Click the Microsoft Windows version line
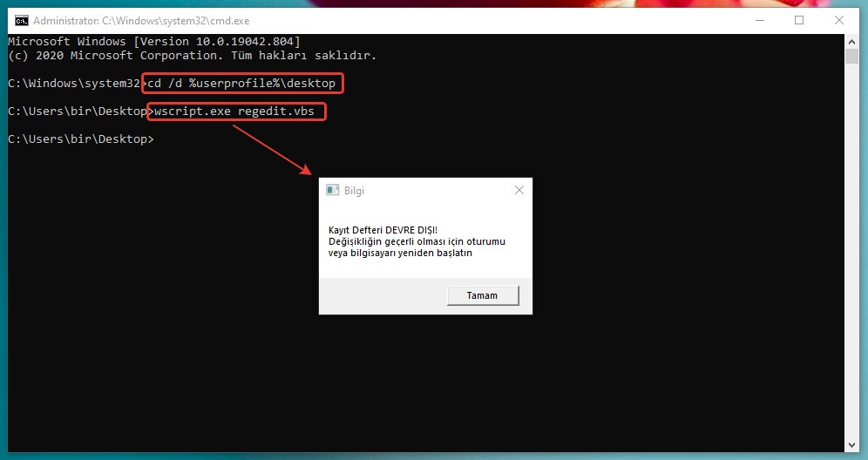This screenshot has width=868, height=460. 154,42
